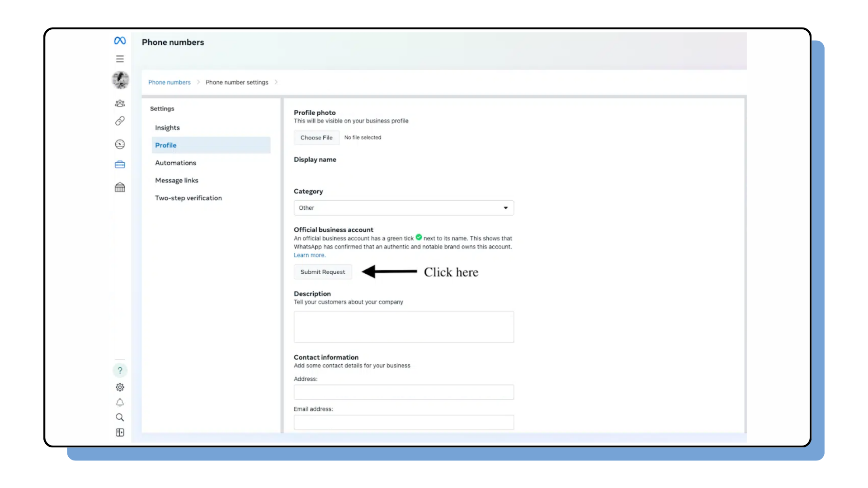Click the hamburger menu toggle
The width and height of the screenshot is (868, 488).
(120, 59)
